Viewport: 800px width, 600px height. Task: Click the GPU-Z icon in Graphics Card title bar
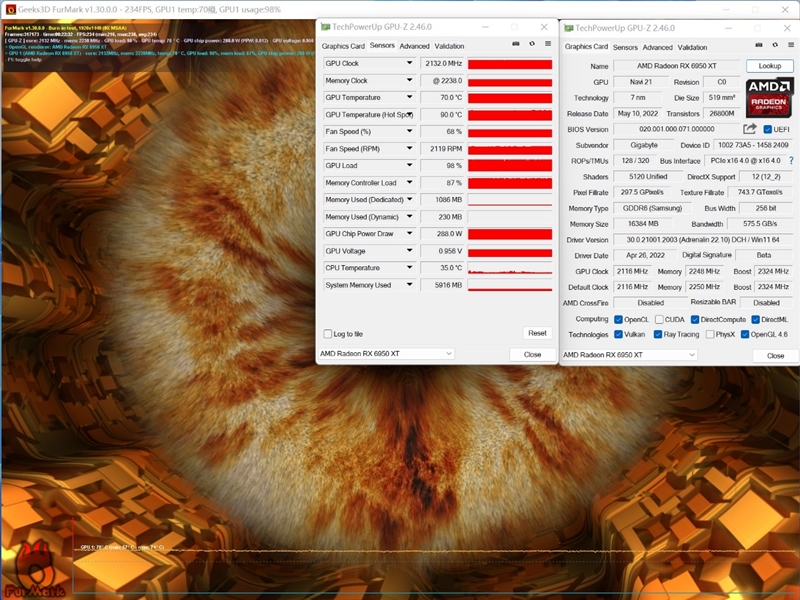pos(568,28)
